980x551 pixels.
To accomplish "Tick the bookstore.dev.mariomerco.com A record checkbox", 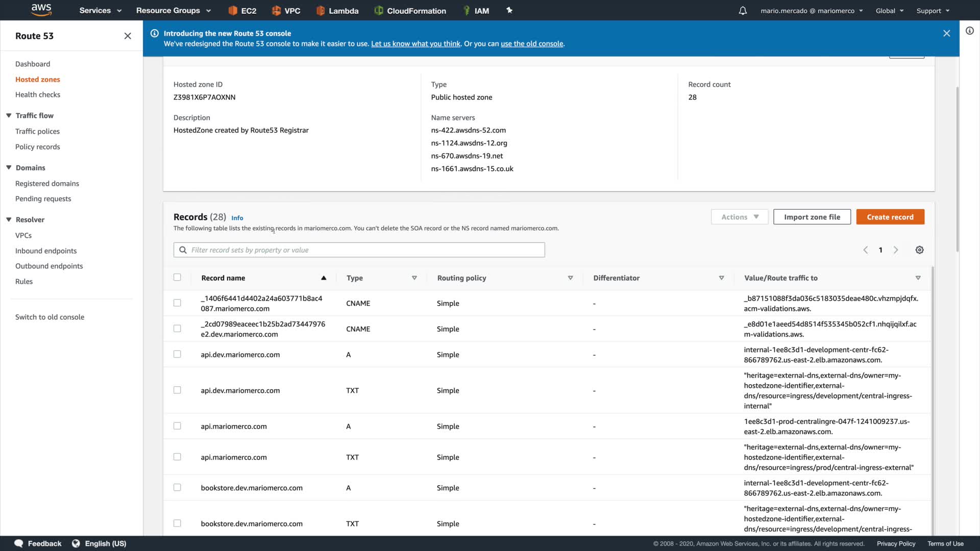I will click(177, 487).
